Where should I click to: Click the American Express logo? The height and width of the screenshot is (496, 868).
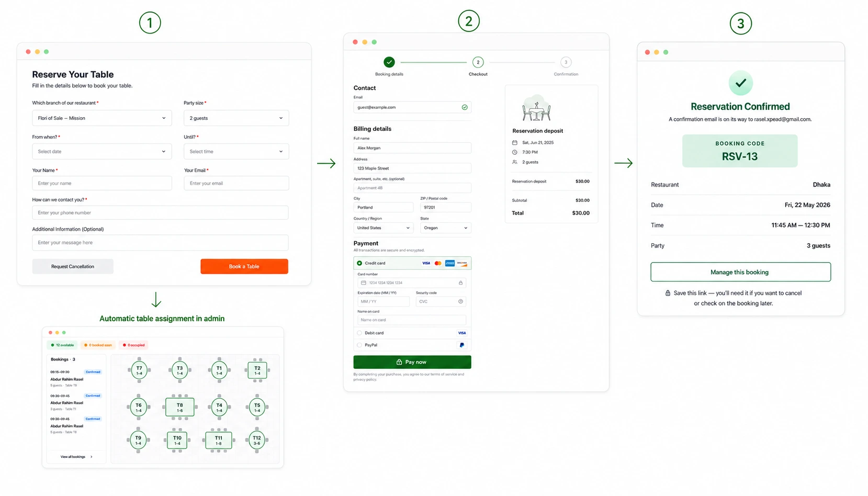point(450,263)
